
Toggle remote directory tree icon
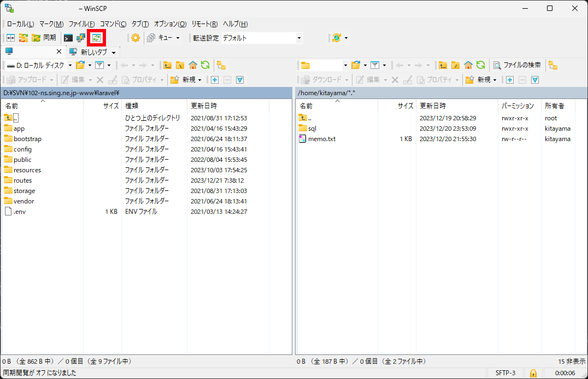552,65
